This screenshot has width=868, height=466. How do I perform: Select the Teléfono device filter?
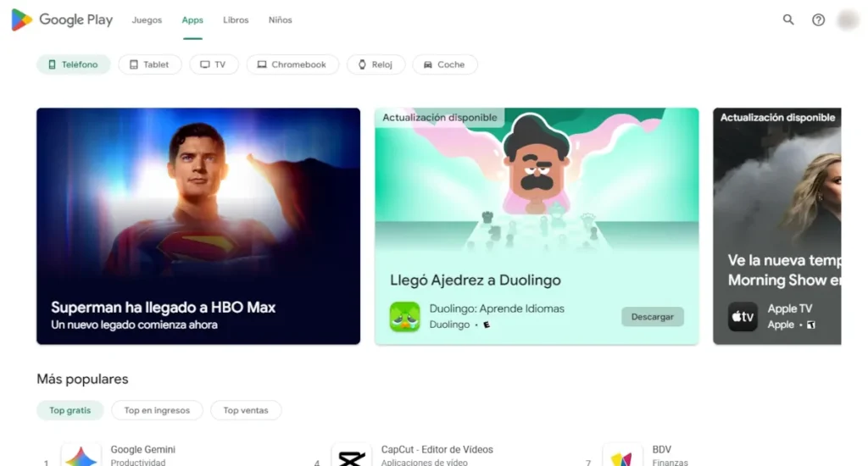click(x=74, y=64)
